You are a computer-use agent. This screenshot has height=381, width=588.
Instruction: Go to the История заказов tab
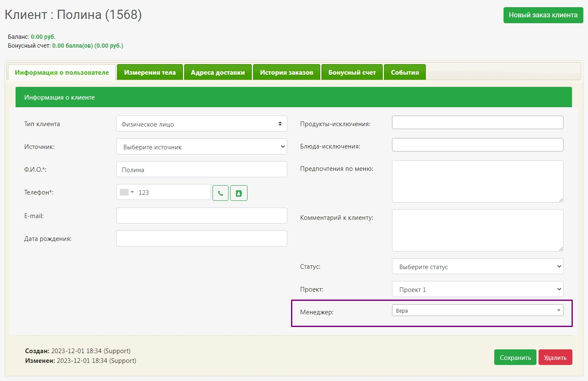click(286, 73)
